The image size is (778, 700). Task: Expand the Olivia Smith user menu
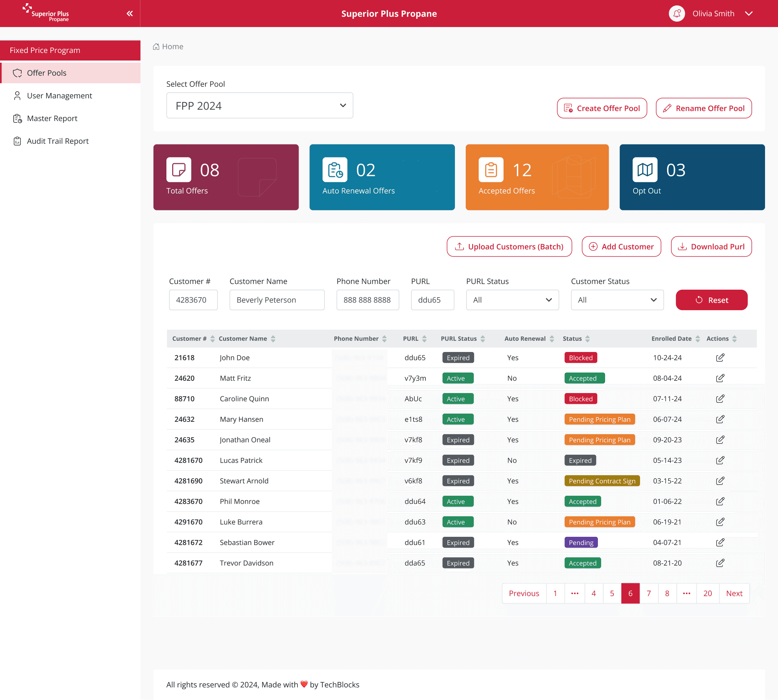click(x=749, y=13)
